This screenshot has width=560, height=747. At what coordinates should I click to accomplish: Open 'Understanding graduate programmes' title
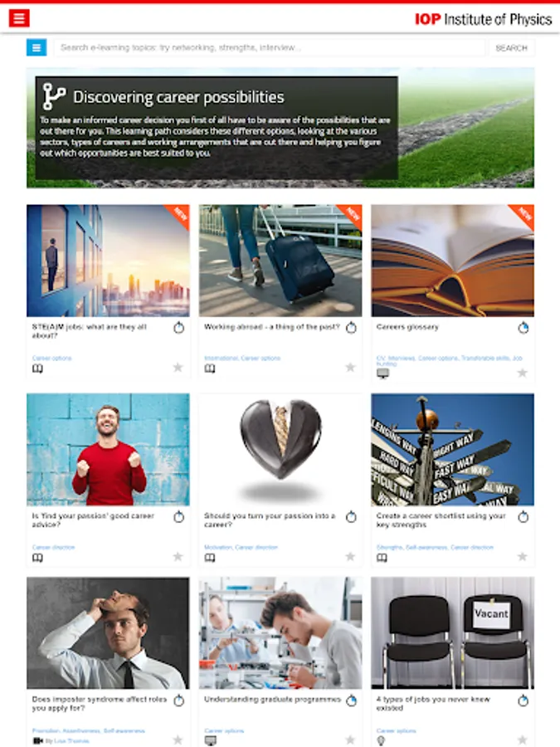(x=272, y=700)
